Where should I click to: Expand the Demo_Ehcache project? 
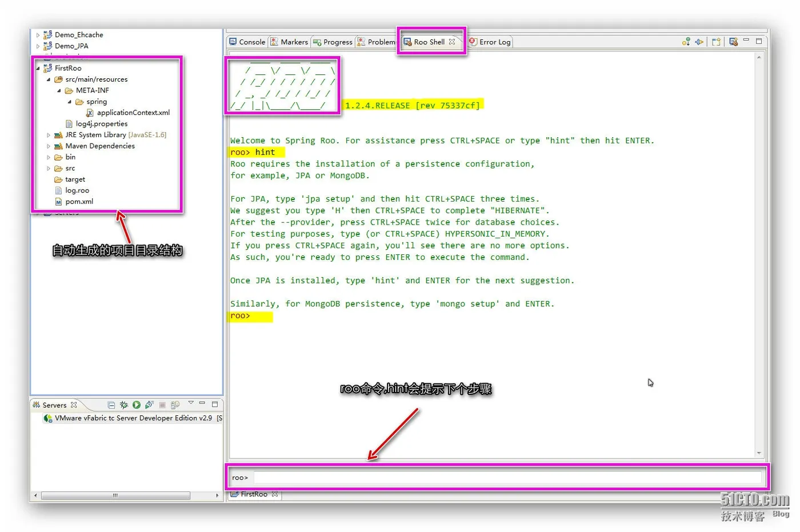(38, 35)
